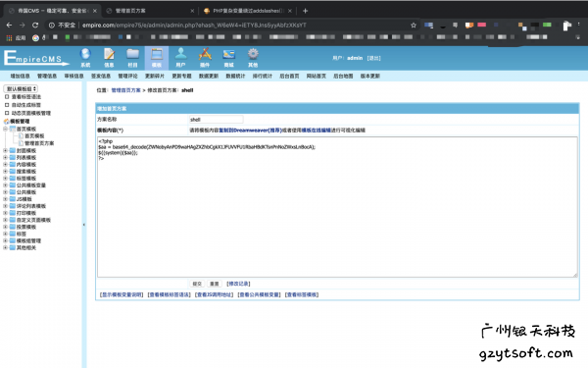
Task: Click the 重置 reset button
Action: (214, 284)
